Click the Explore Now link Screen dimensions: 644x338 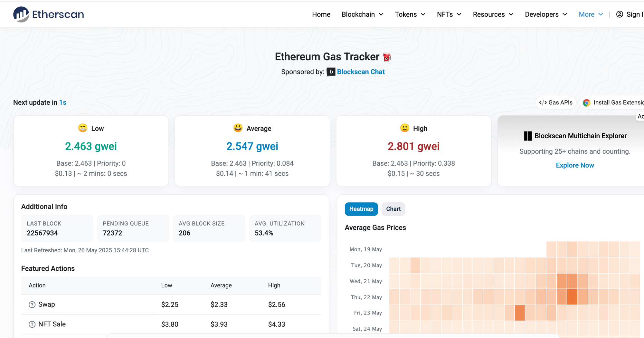click(575, 165)
